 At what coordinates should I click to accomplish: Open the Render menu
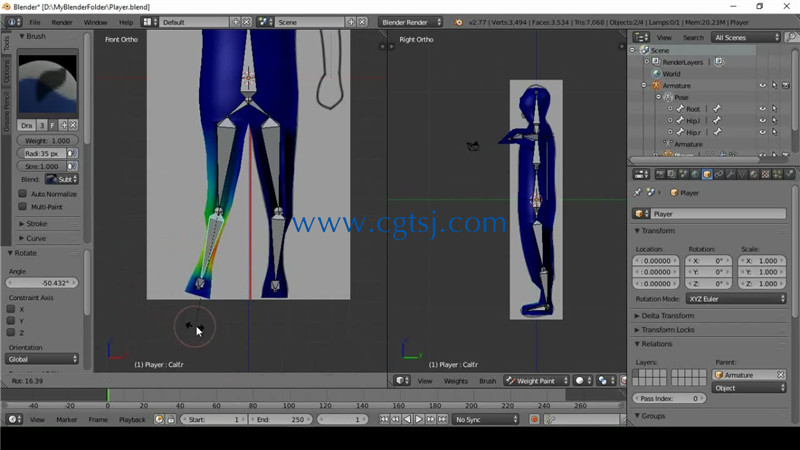tap(62, 22)
